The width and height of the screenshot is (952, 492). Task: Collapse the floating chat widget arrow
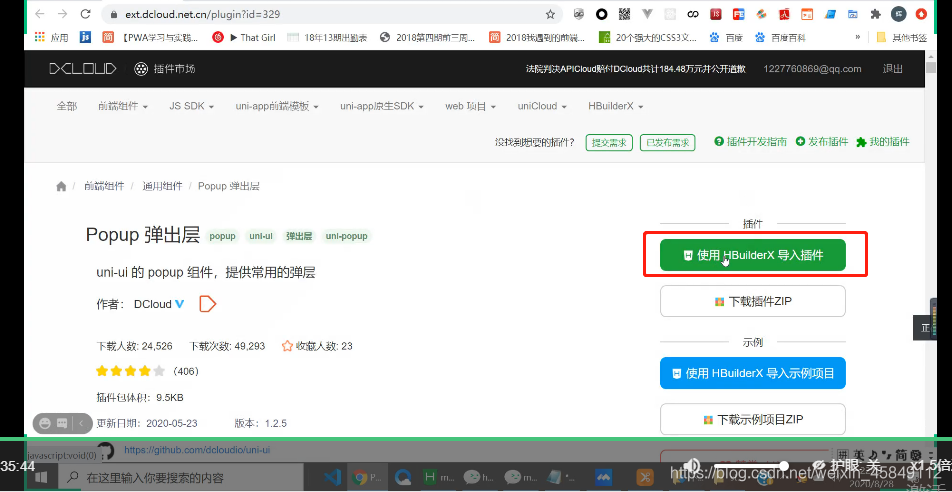(x=82, y=422)
